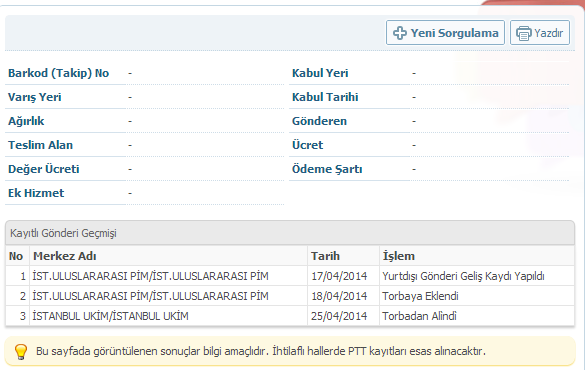
Task: Select the row dated 17/04/2014
Action: point(290,276)
